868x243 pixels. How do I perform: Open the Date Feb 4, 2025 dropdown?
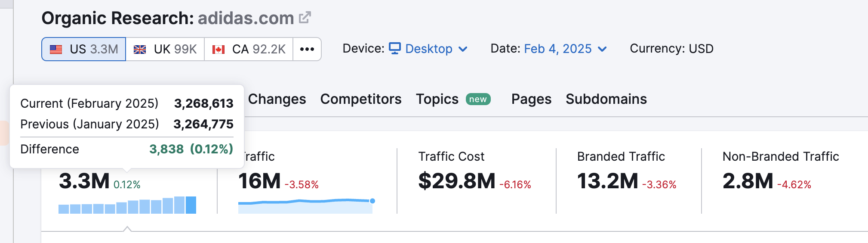pyautogui.click(x=565, y=49)
